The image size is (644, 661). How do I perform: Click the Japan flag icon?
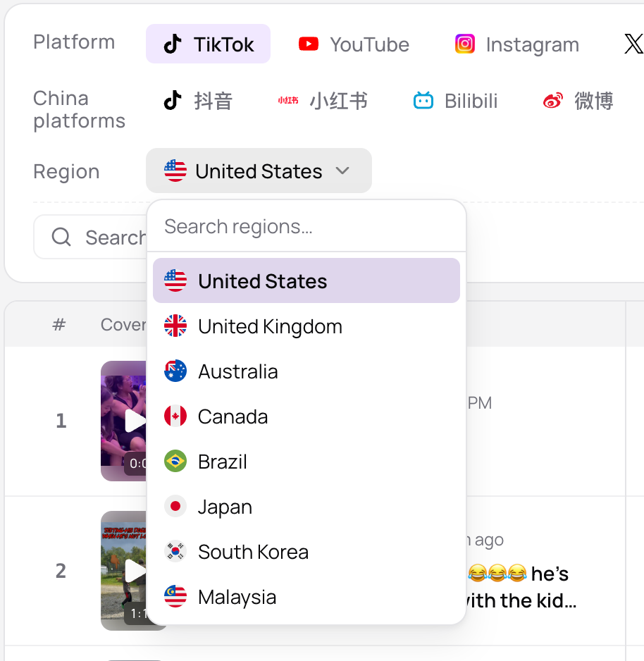pyautogui.click(x=175, y=506)
